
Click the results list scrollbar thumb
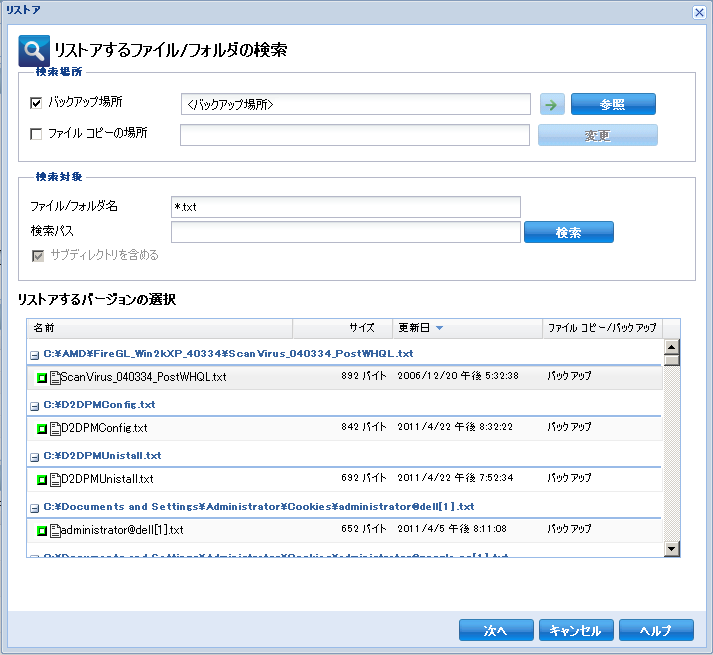[x=672, y=361]
